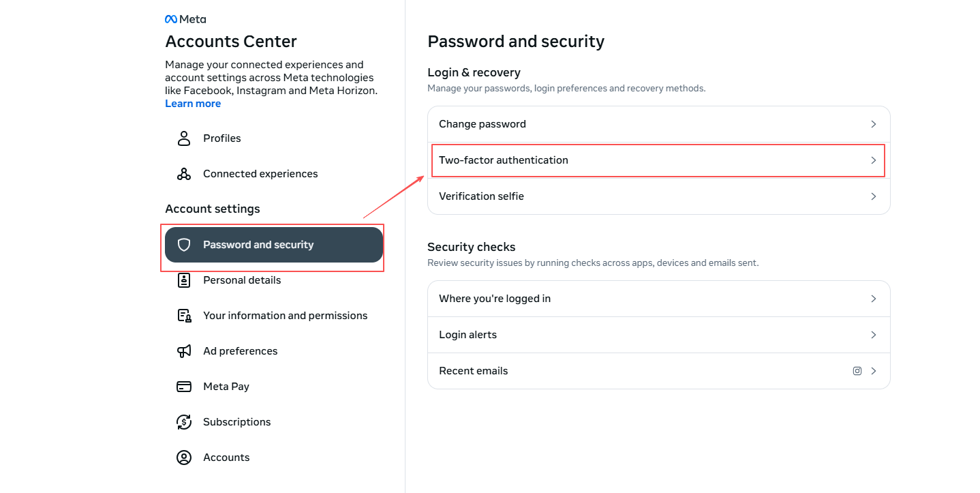Click the Ad preferences megaphone icon
The image size is (980, 493).
coord(184,351)
